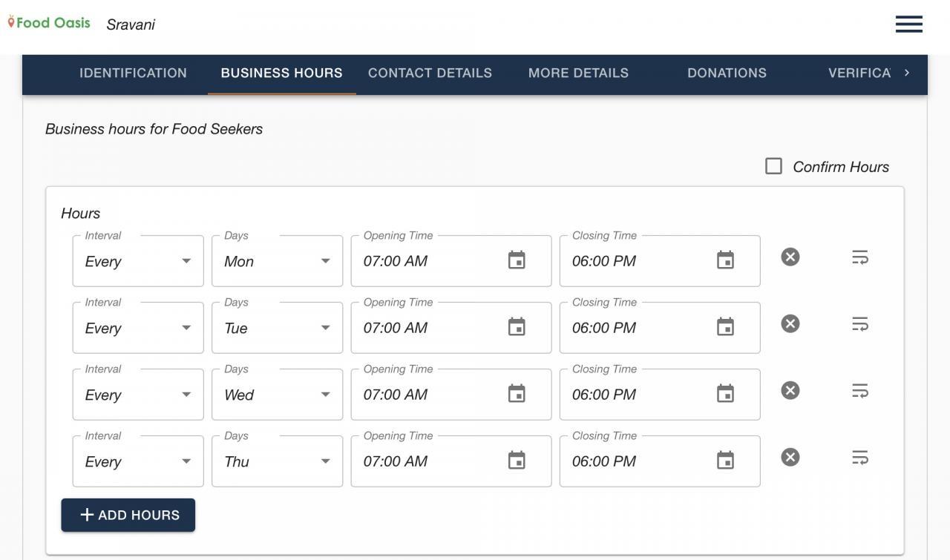Click the Add Hours button
Screen dimensions: 950x560
click(128, 515)
